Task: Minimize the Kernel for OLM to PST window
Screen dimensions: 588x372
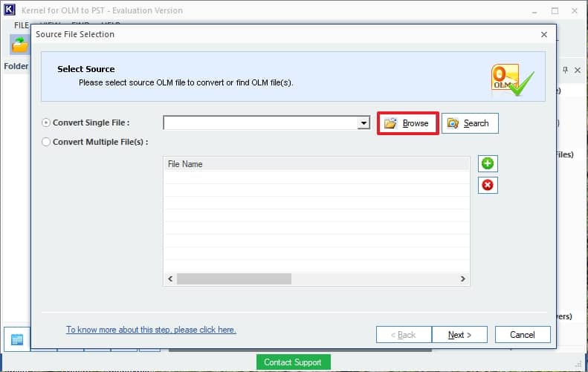Action: tap(534, 11)
